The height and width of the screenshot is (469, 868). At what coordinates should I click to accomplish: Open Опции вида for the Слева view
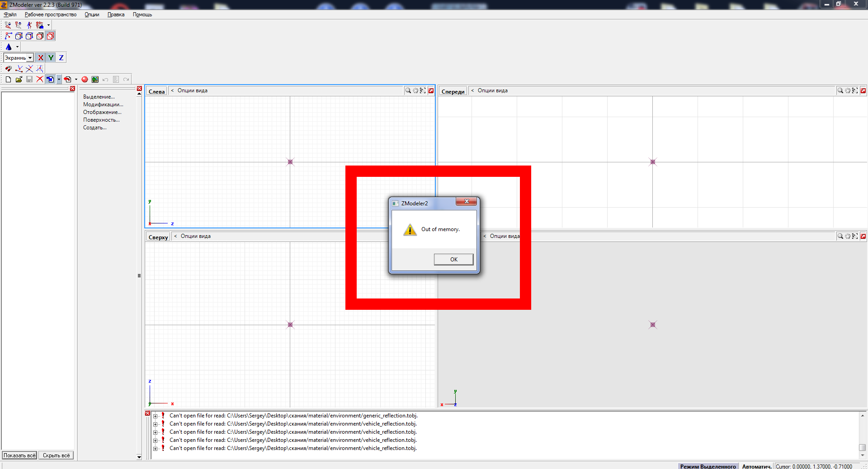(192, 90)
